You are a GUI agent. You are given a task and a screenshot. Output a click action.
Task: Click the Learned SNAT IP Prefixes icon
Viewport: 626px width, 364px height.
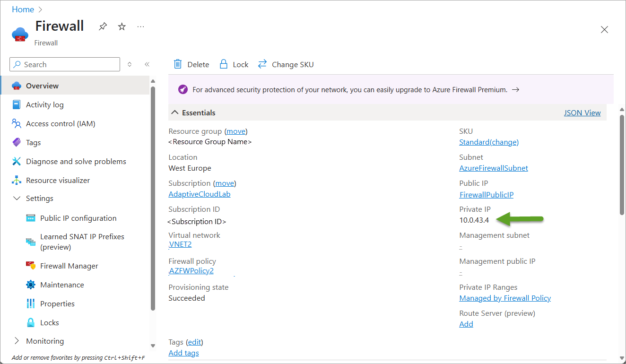31,242
